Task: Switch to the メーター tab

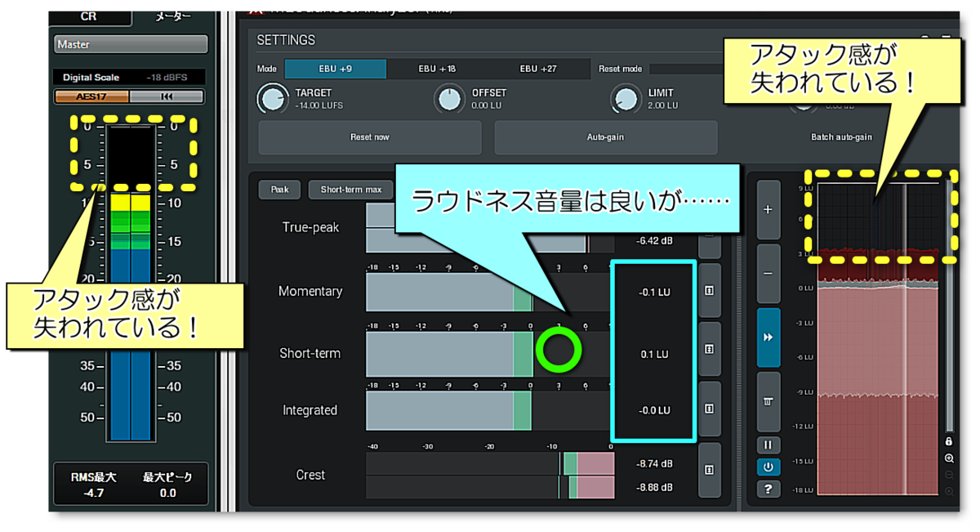Action: pyautogui.click(x=172, y=17)
